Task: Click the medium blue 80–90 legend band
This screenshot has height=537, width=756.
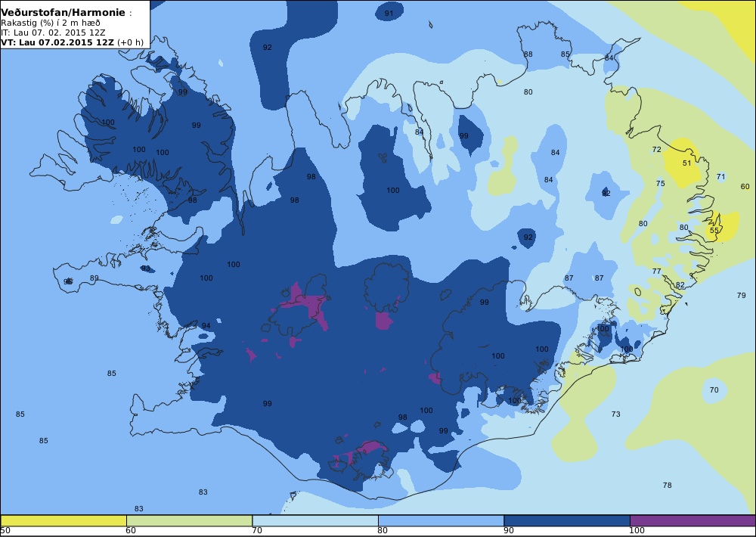Action: [x=441, y=520]
